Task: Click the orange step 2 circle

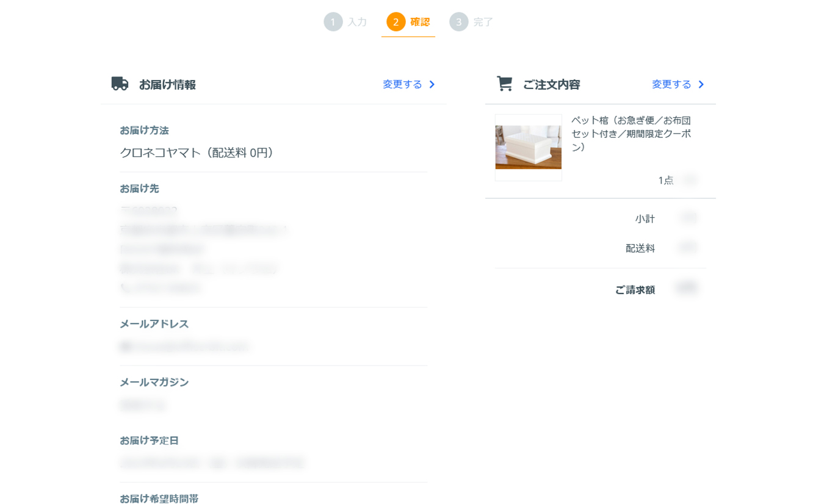Action: click(396, 22)
